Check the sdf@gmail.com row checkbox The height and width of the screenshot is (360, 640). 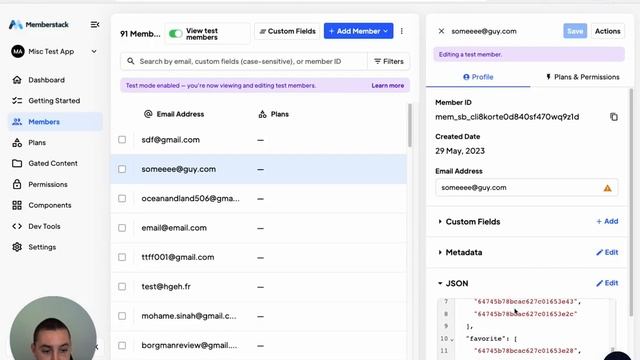(x=122, y=140)
